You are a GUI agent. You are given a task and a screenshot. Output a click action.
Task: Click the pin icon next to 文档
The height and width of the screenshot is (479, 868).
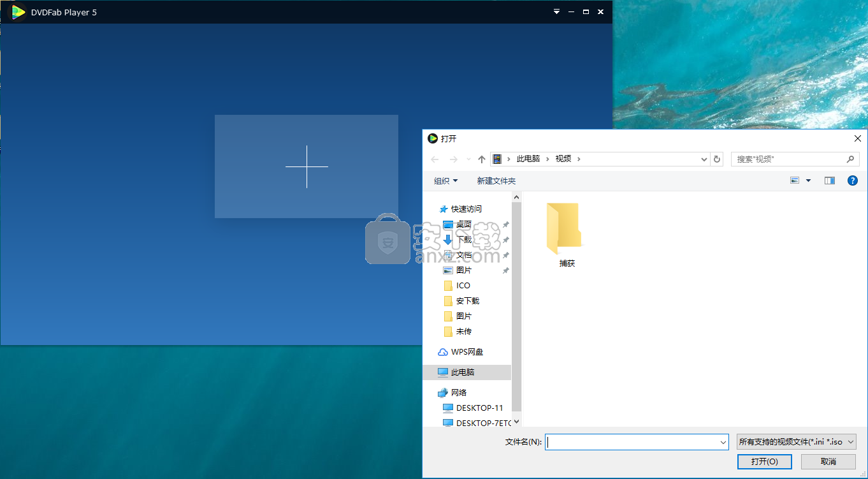click(506, 255)
